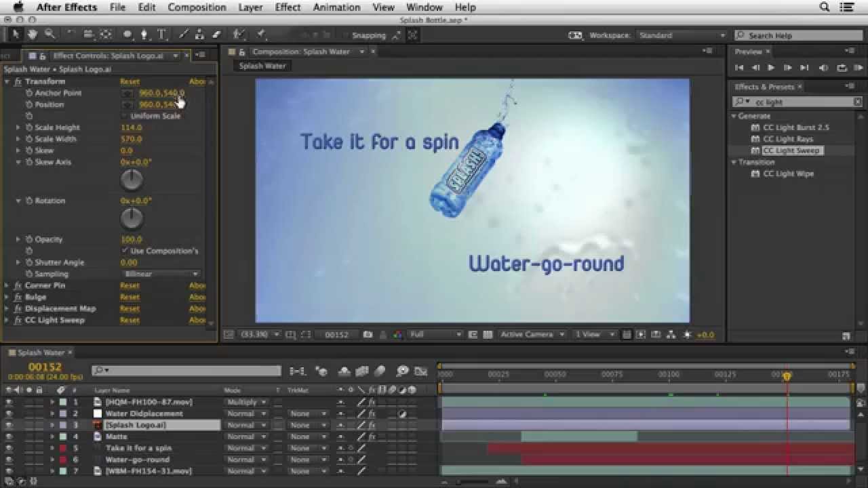868x488 pixels.
Task: Click the timeline zoom slider
Action: pyautogui.click(x=471, y=482)
